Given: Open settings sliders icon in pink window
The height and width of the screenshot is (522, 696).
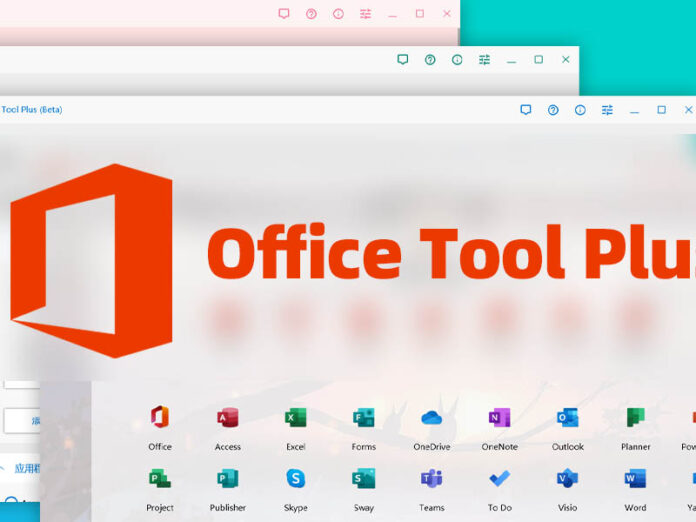Looking at the screenshot, I should (365, 14).
